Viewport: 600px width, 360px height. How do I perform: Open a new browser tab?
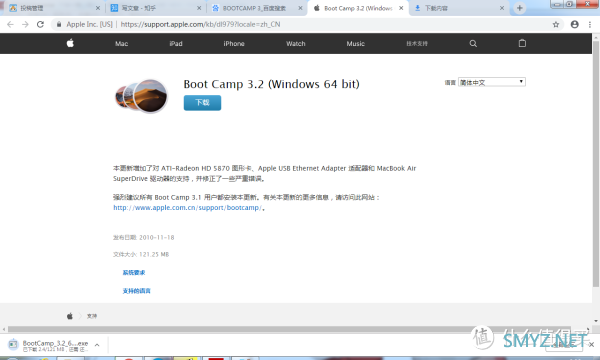(519, 8)
